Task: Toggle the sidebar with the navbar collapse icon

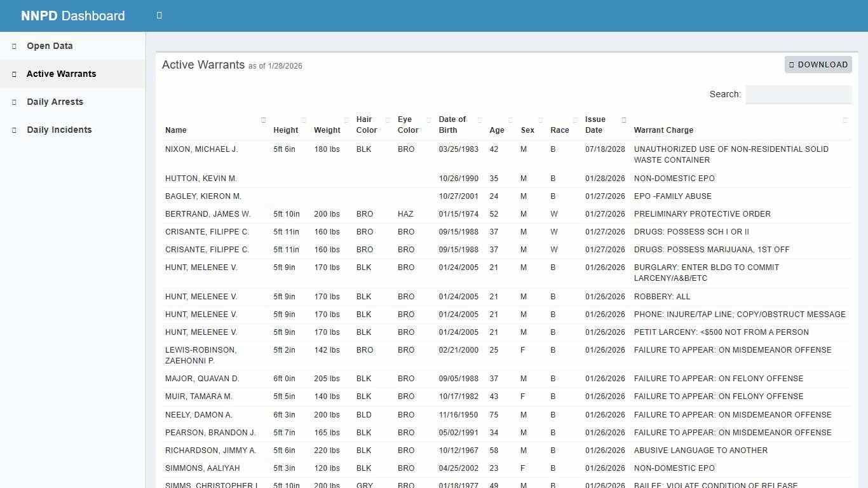Action: coord(159,15)
